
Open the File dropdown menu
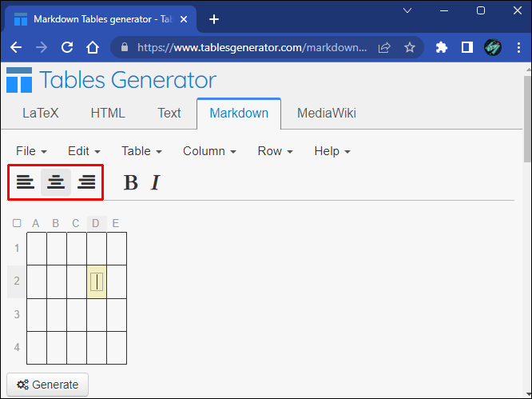coord(31,151)
